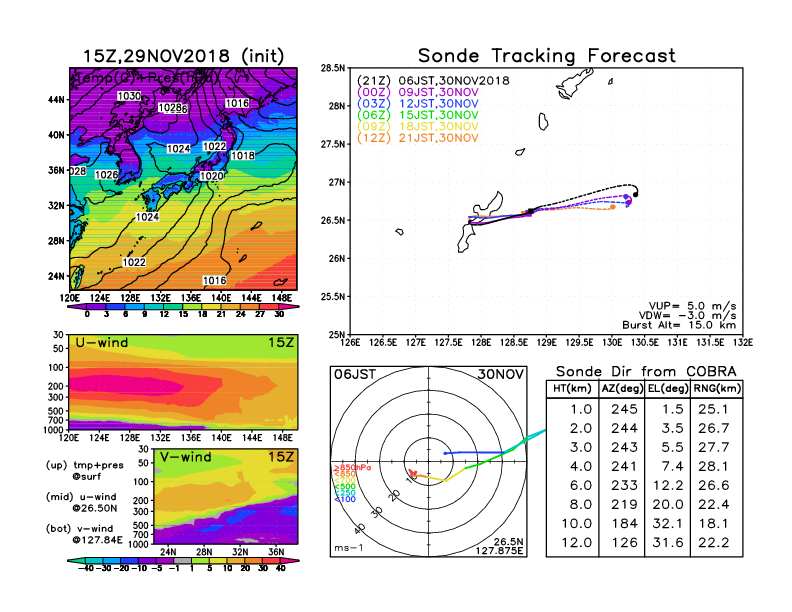The height and width of the screenshot is (612, 792).
Task: Select the yellow '(09Z) 18JST,30NOV' legend entry
Action: coord(418,127)
